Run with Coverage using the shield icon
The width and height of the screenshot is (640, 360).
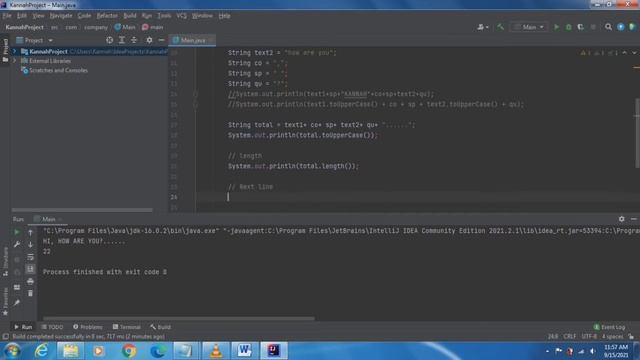(580, 27)
